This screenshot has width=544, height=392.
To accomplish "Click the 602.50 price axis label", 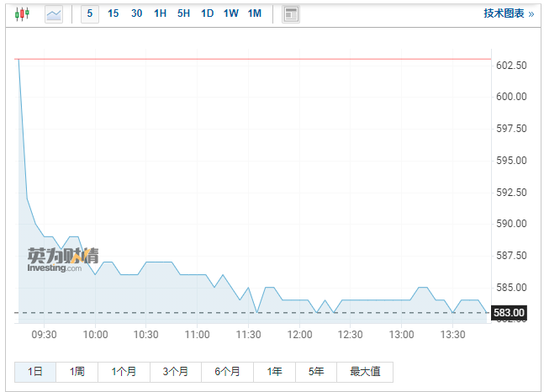I will click(511, 66).
